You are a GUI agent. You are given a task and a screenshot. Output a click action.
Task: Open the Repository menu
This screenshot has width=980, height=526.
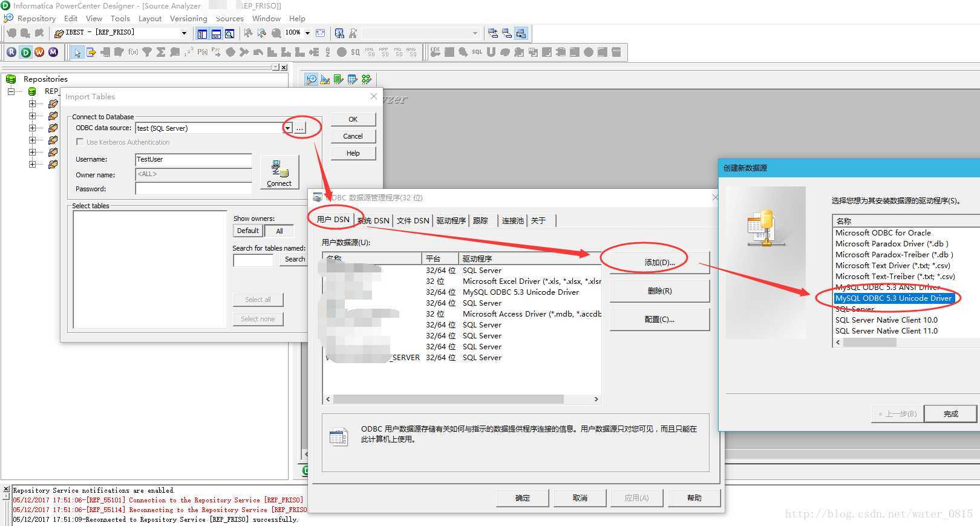(x=36, y=19)
